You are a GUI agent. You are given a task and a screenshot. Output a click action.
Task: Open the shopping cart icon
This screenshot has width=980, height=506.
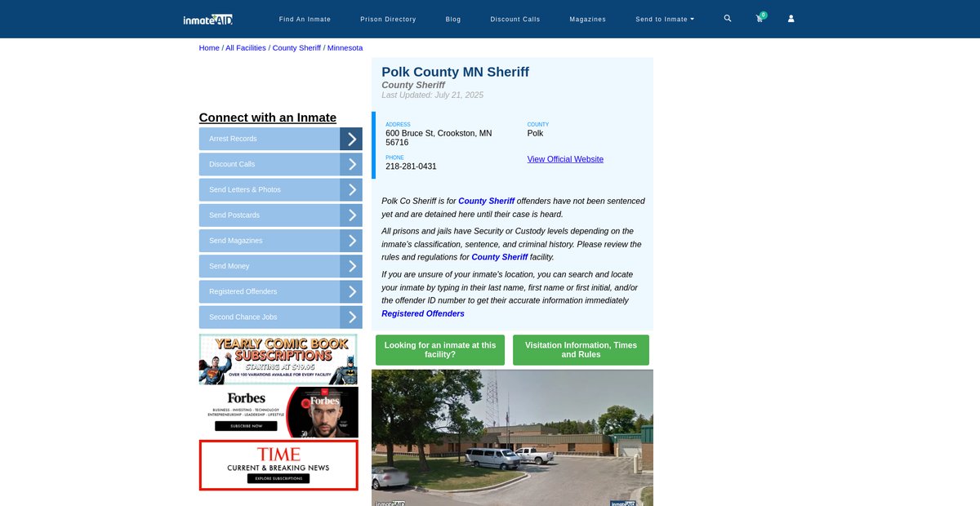point(759,19)
